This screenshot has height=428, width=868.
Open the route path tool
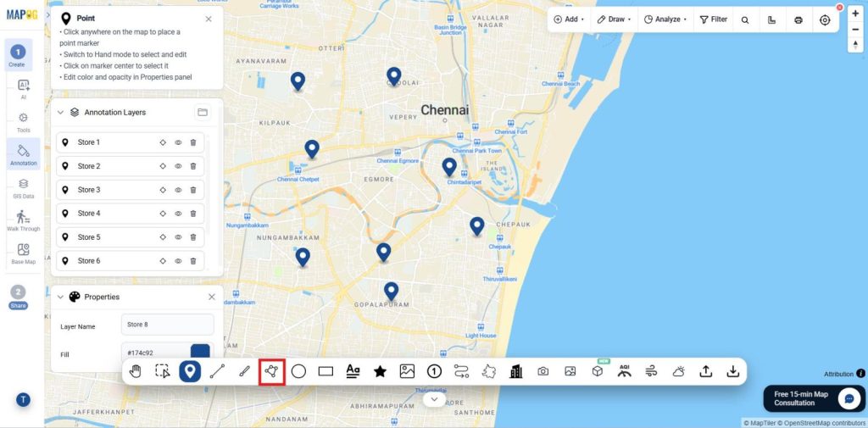[x=461, y=371]
